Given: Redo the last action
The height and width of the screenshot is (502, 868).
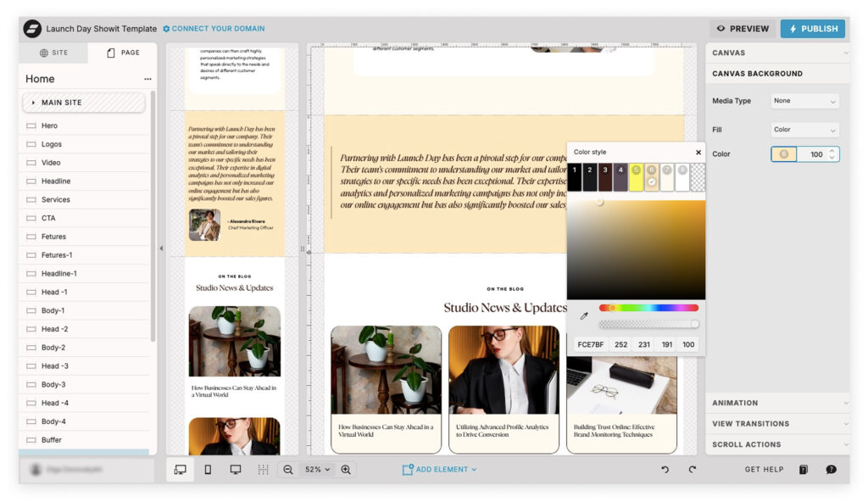Looking at the screenshot, I should click(x=692, y=469).
